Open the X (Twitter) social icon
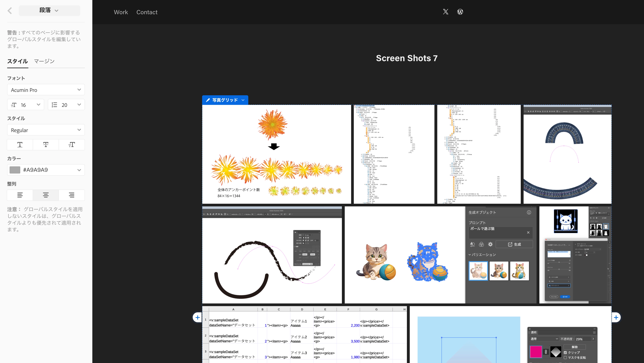Viewport: 644px width, 363px height. pyautogui.click(x=445, y=12)
